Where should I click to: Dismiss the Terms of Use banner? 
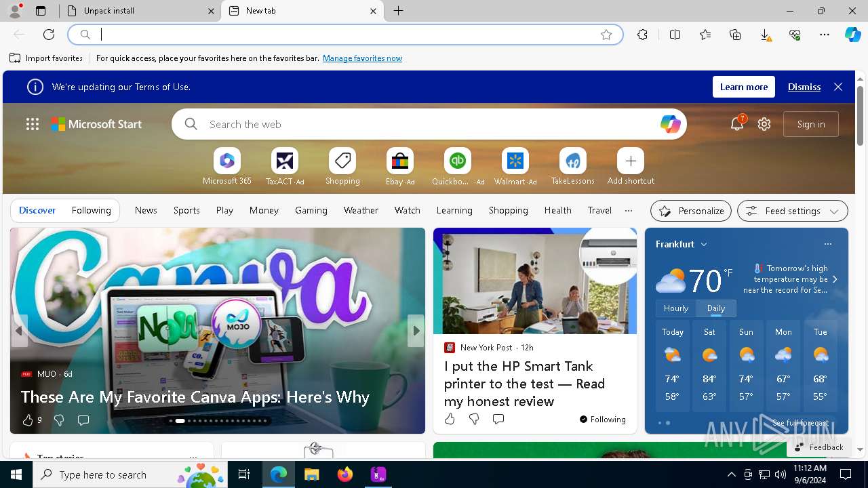[x=804, y=87]
